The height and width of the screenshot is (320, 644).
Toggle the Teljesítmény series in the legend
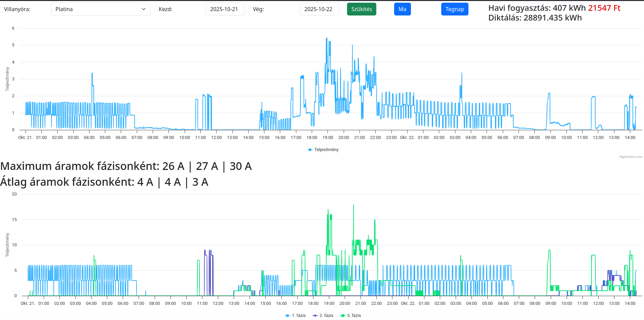pyautogui.click(x=326, y=150)
